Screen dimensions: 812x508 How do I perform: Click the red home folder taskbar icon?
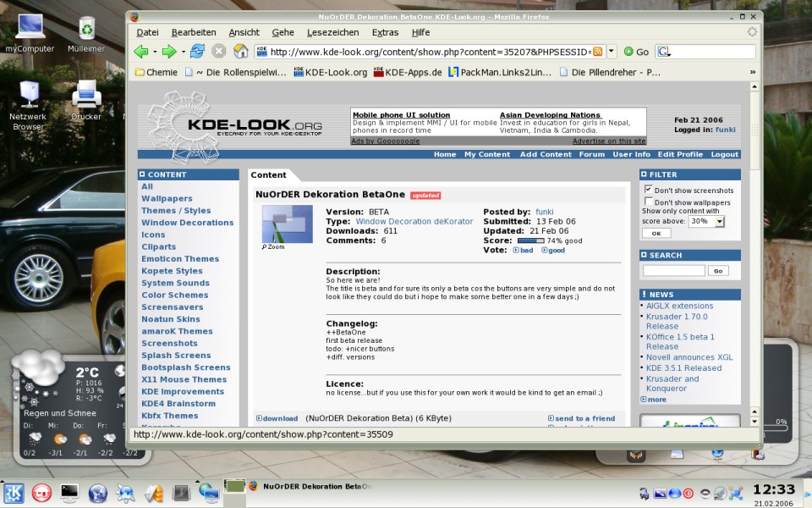pos(41,493)
